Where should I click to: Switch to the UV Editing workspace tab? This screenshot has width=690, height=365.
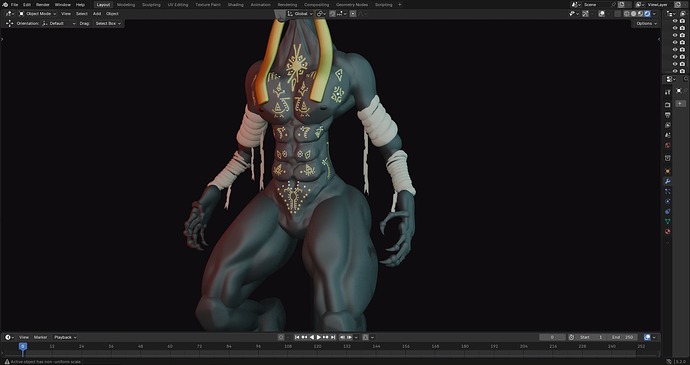click(178, 4)
